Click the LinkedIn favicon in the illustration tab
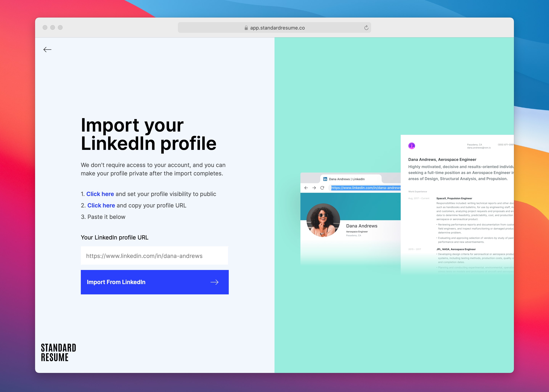549x392 pixels. pyautogui.click(x=325, y=179)
